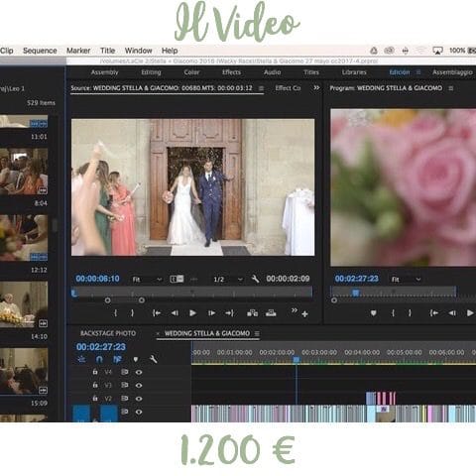Go to In point in Source monitor

[157, 313]
